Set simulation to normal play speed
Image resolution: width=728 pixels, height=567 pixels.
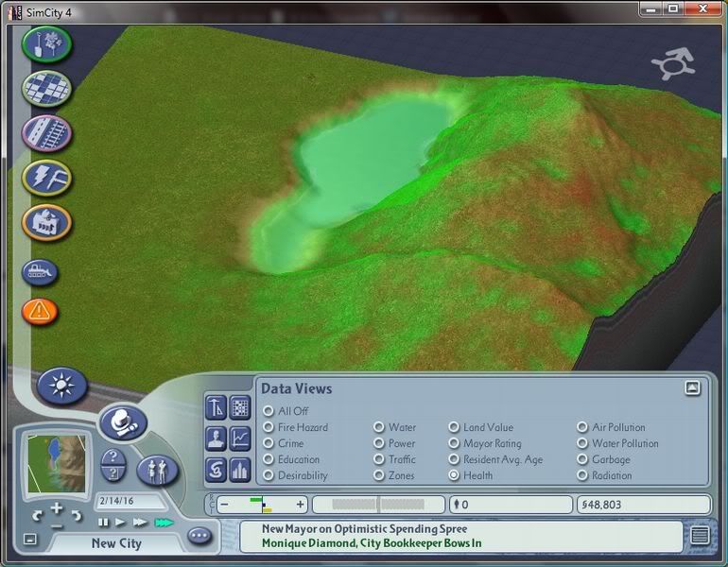coord(120,523)
